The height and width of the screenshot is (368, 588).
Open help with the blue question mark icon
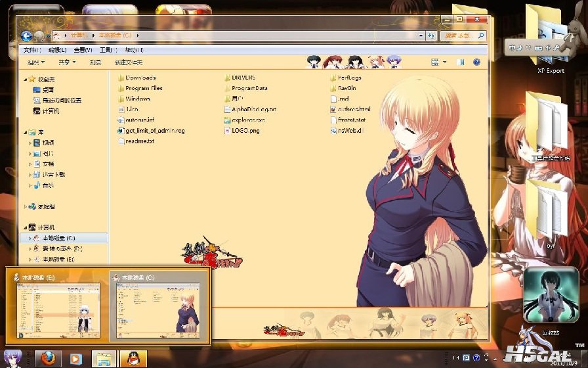tap(476, 62)
